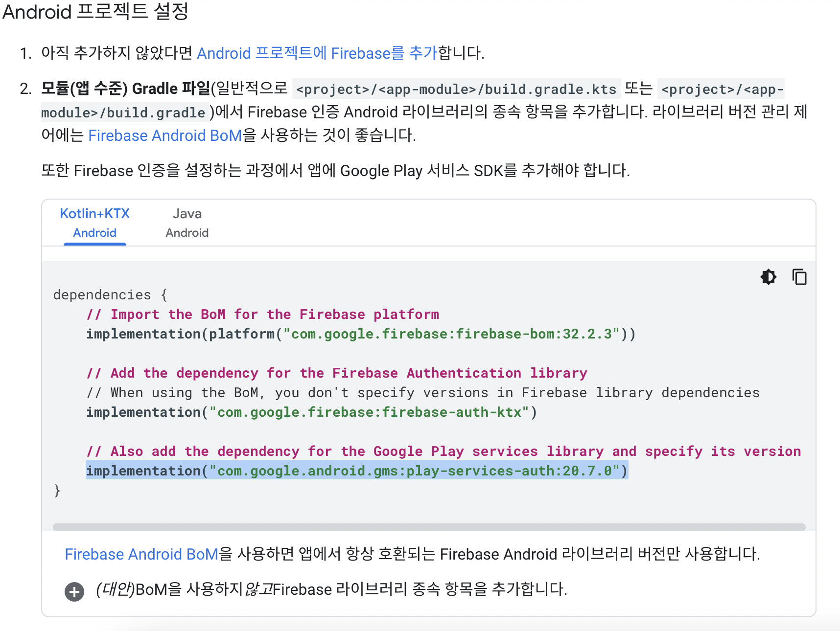Click the 'When using the BoM' comment line
840x631 pixels.
[423, 393]
